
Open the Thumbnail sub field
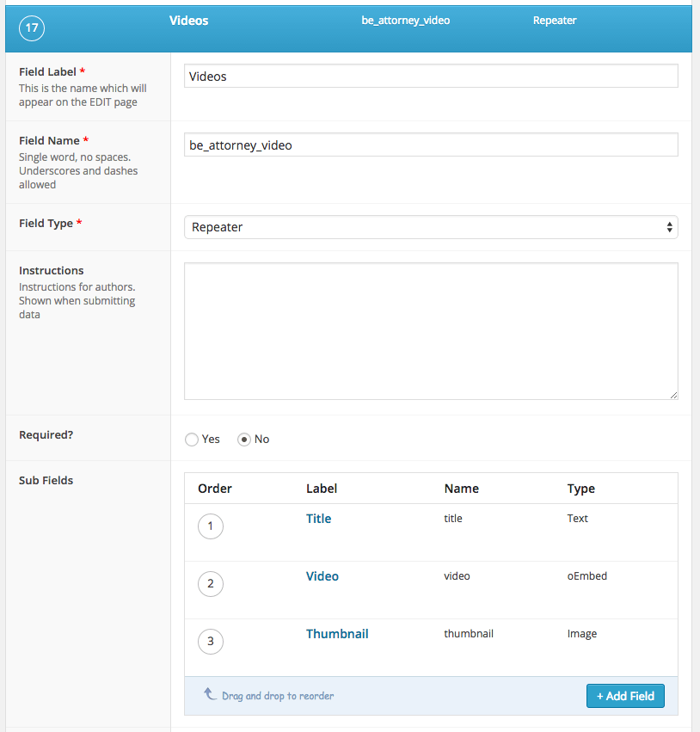pos(337,634)
